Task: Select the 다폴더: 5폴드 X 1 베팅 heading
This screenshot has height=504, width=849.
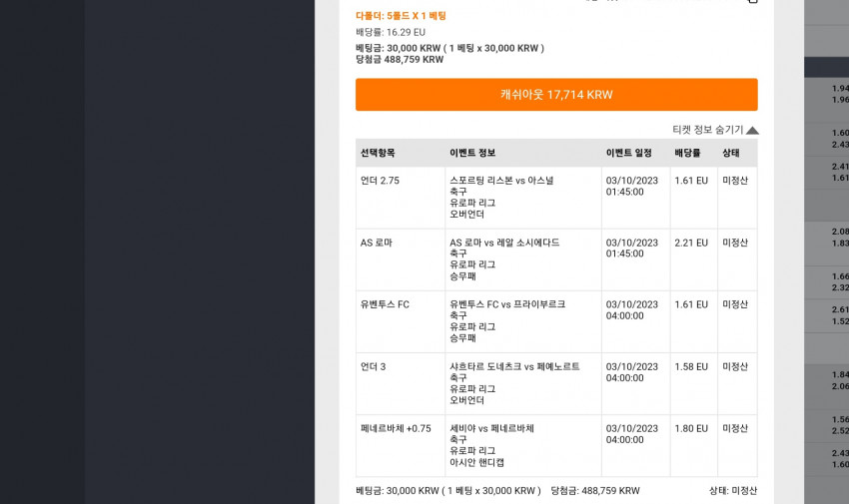Action: (x=401, y=16)
